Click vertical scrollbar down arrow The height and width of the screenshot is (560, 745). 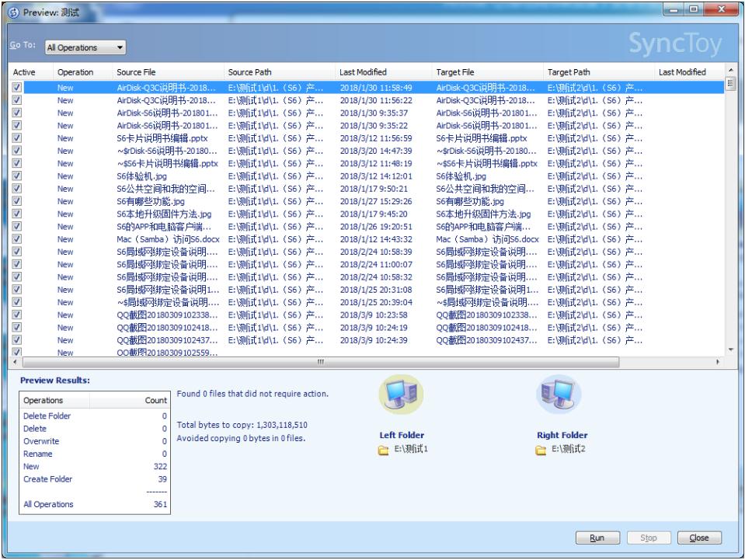tap(729, 350)
